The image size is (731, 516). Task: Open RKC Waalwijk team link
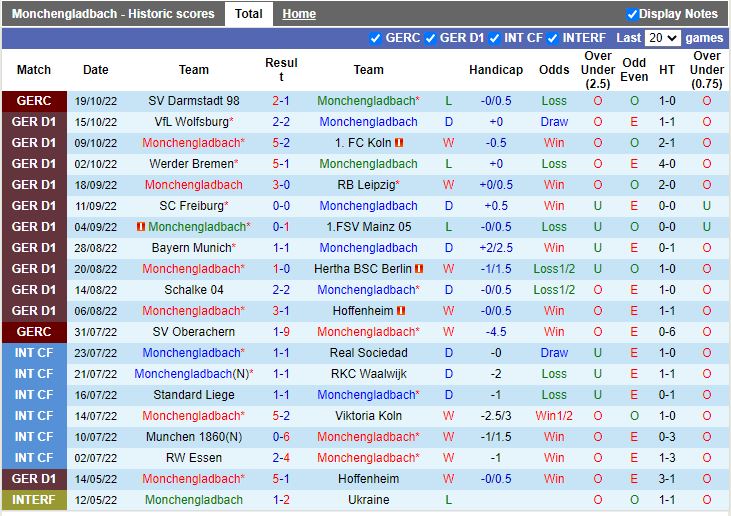(x=368, y=373)
